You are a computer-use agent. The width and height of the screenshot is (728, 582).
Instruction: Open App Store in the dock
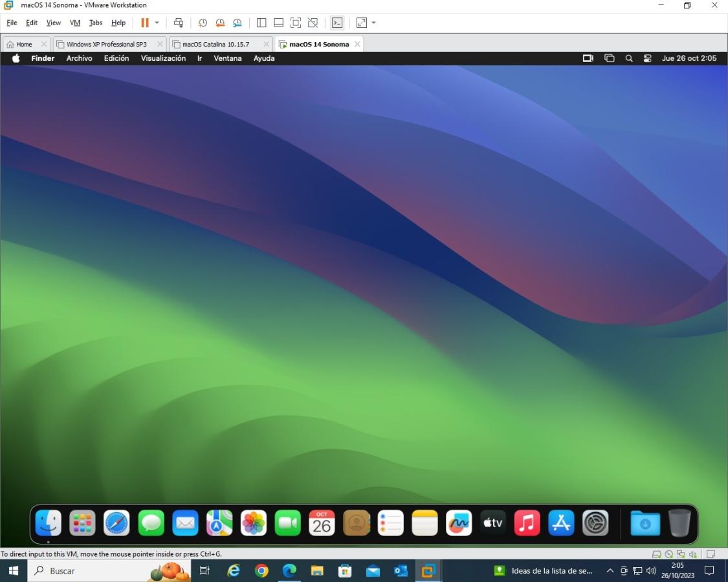(561, 523)
